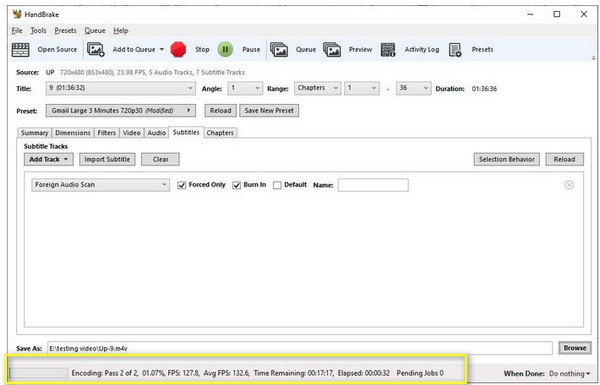Open the Tools menu
Image resolution: width=600 pixels, height=385 pixels.
click(x=38, y=31)
